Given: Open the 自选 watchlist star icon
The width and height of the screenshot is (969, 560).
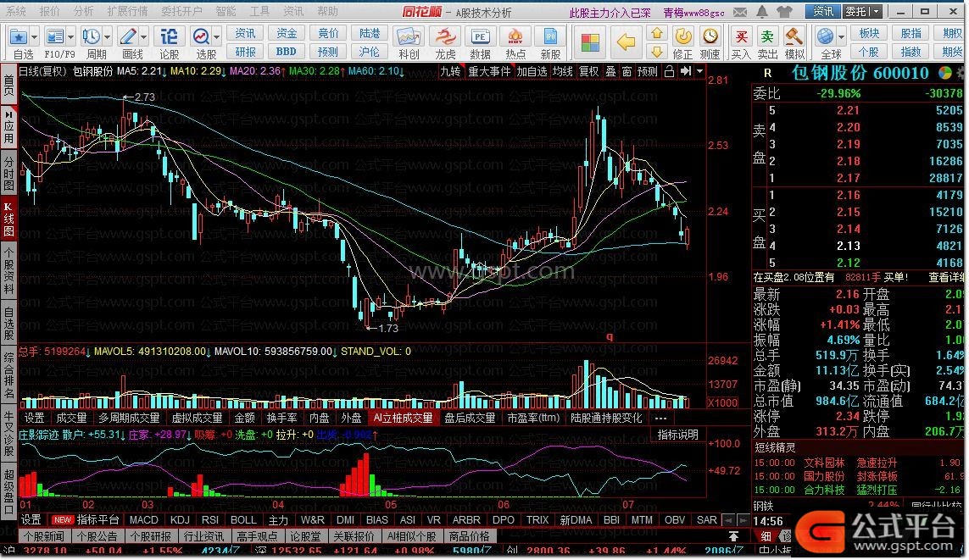Looking at the screenshot, I should pos(19,37).
